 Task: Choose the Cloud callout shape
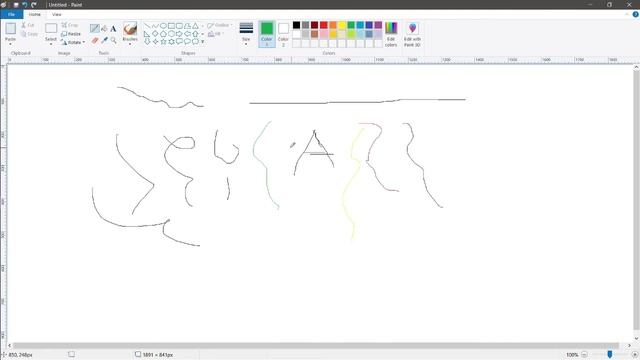[x=196, y=41]
